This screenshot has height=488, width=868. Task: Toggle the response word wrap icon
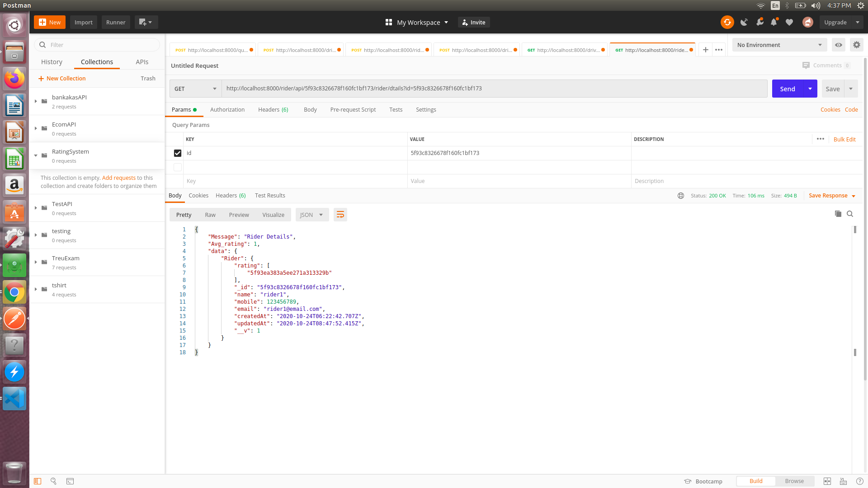[340, 215]
